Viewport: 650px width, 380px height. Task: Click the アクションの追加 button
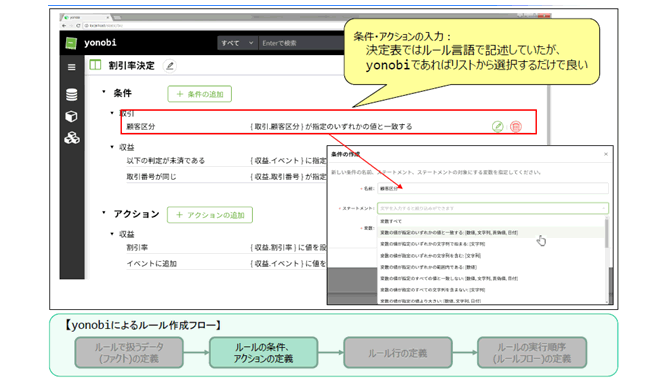[x=210, y=215]
